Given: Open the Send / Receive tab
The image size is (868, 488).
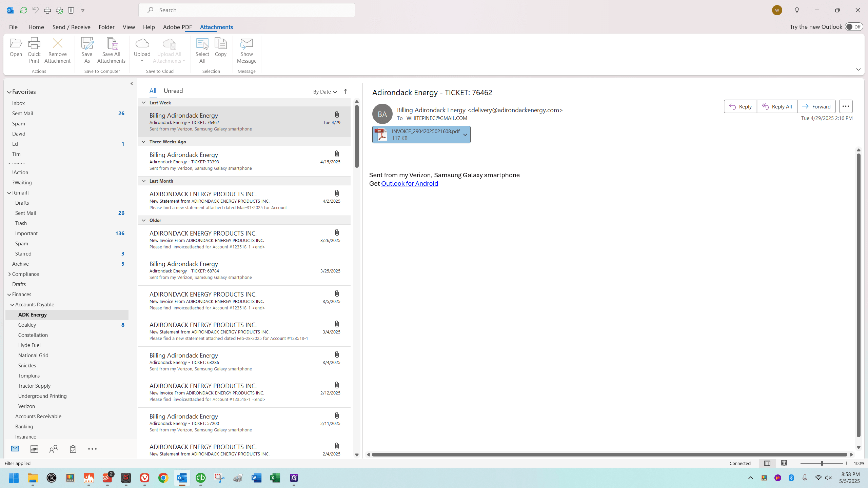Looking at the screenshot, I should coord(71,27).
